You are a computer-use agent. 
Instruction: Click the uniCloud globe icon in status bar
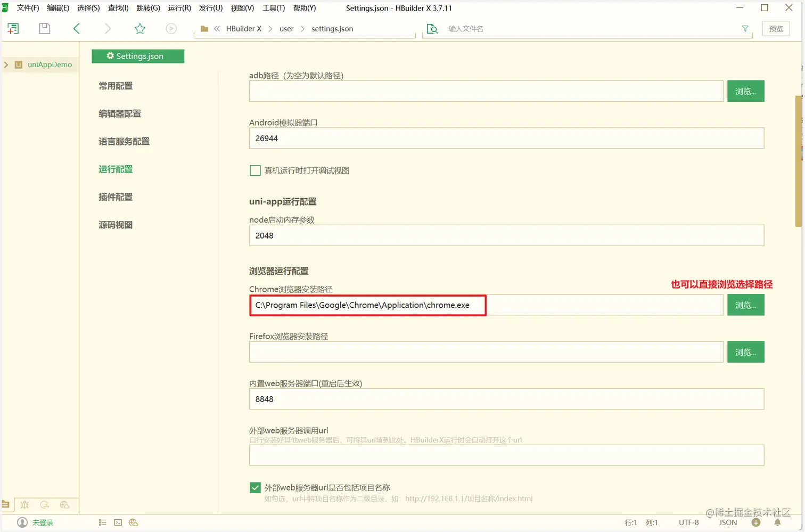click(x=134, y=522)
